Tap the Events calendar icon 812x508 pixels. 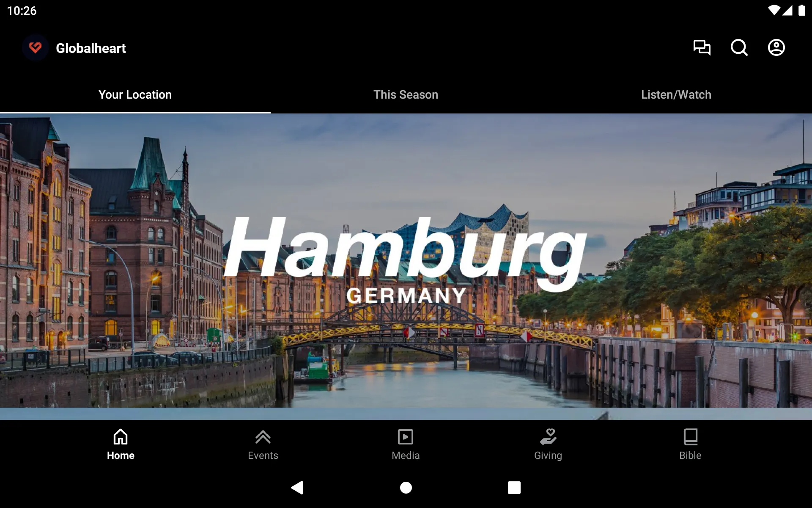pyautogui.click(x=263, y=444)
